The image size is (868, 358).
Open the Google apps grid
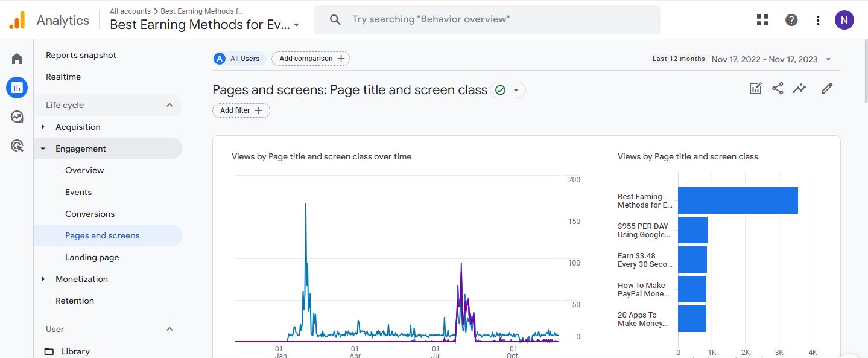tap(762, 20)
